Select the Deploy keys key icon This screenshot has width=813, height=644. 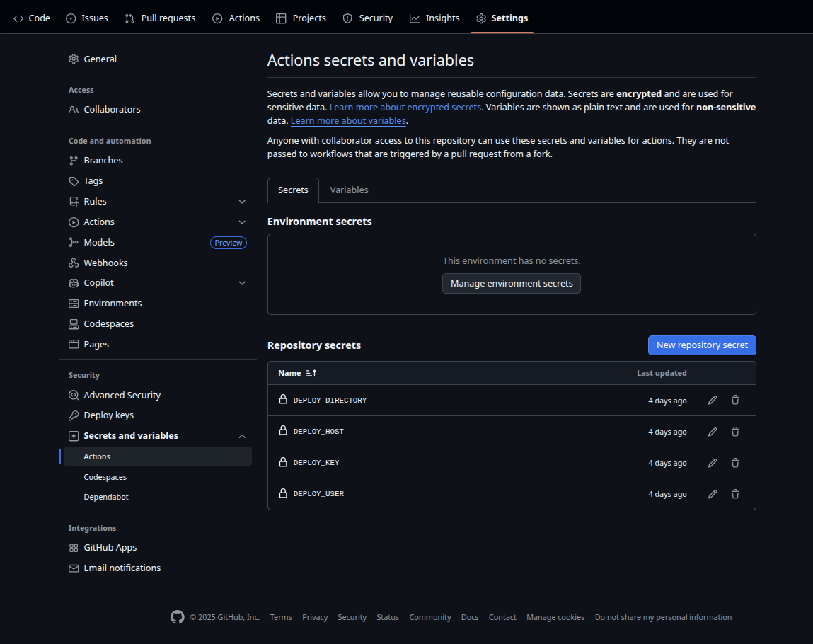tap(74, 415)
